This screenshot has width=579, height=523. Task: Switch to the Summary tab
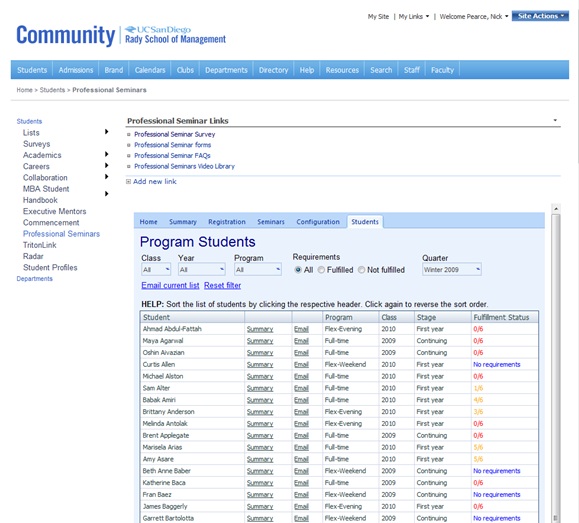(x=183, y=222)
